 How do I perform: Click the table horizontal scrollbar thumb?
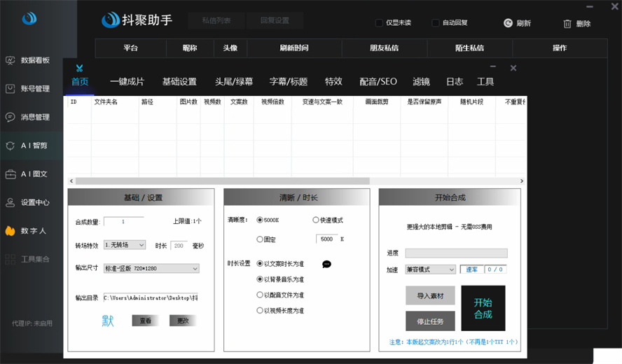[x=223, y=181]
